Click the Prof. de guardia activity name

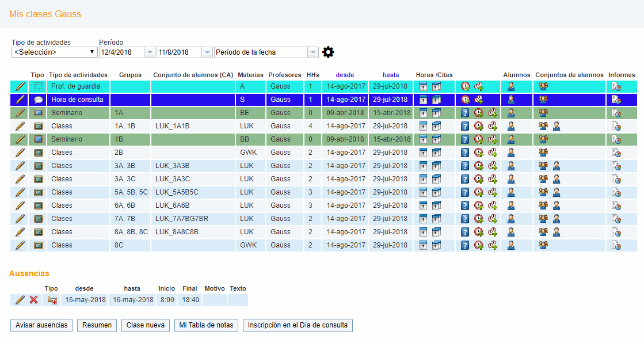point(75,86)
